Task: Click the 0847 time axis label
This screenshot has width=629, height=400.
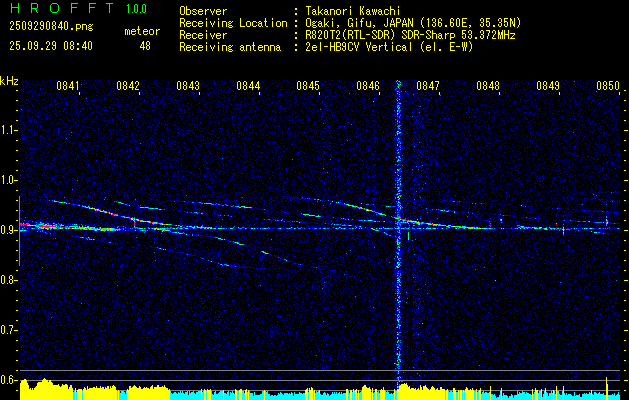Action: [428, 86]
